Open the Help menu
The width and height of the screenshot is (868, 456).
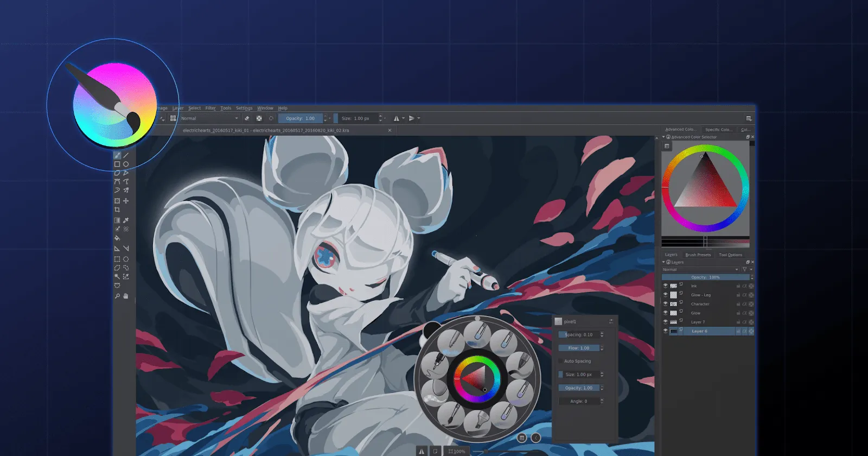(283, 108)
